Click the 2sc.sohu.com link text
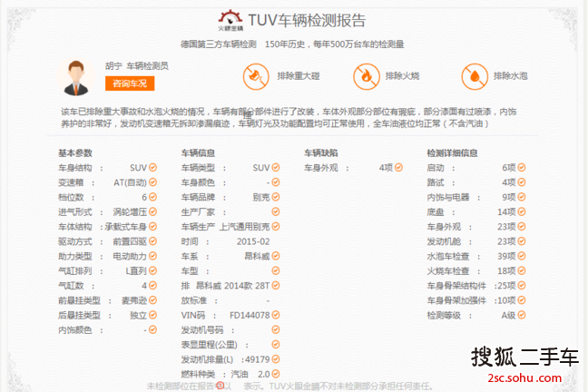This screenshot has height=392, width=588. pos(524,377)
